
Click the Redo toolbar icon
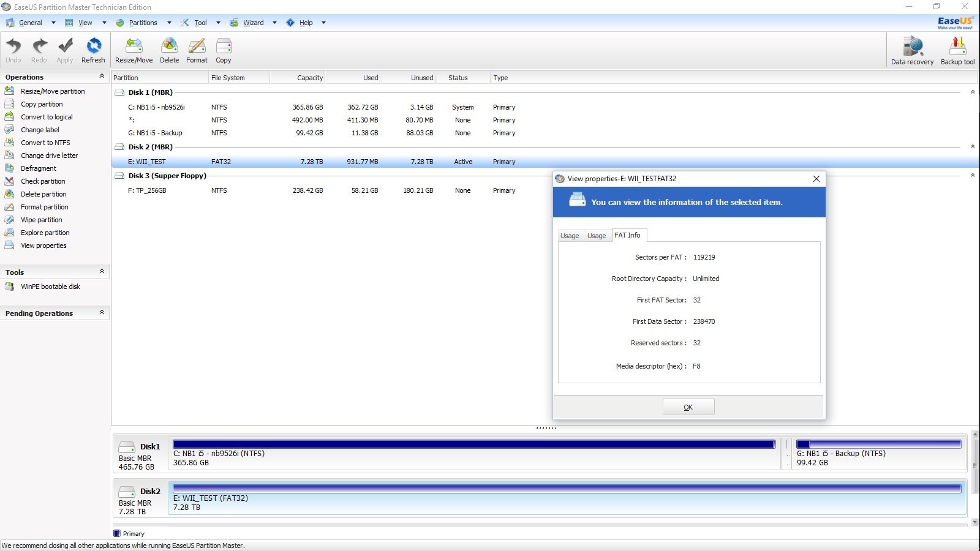(x=39, y=47)
